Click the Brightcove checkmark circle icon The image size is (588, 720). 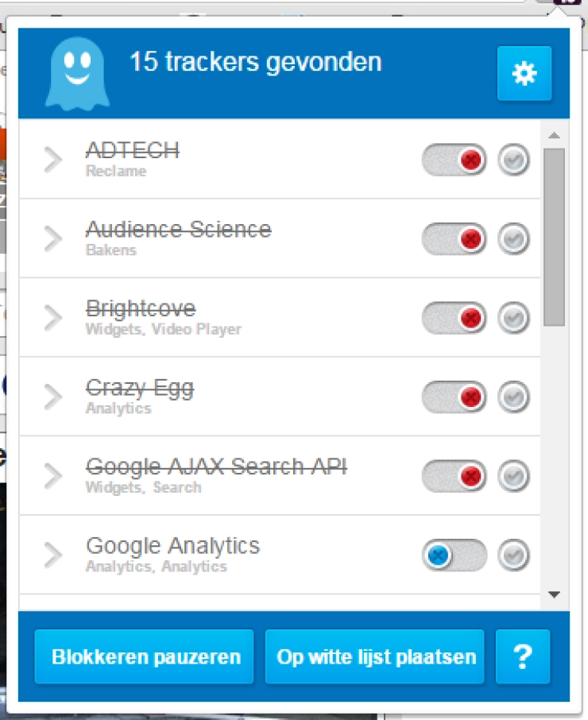(x=514, y=319)
